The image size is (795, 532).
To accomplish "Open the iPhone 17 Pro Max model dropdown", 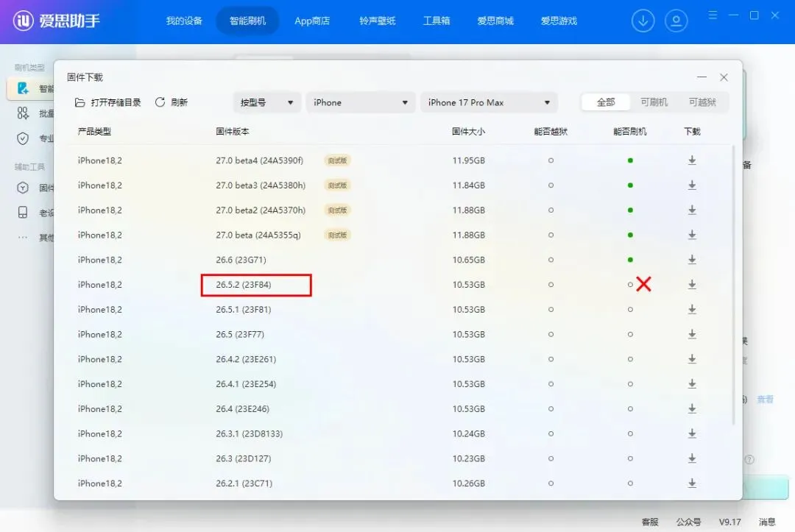I will (489, 102).
